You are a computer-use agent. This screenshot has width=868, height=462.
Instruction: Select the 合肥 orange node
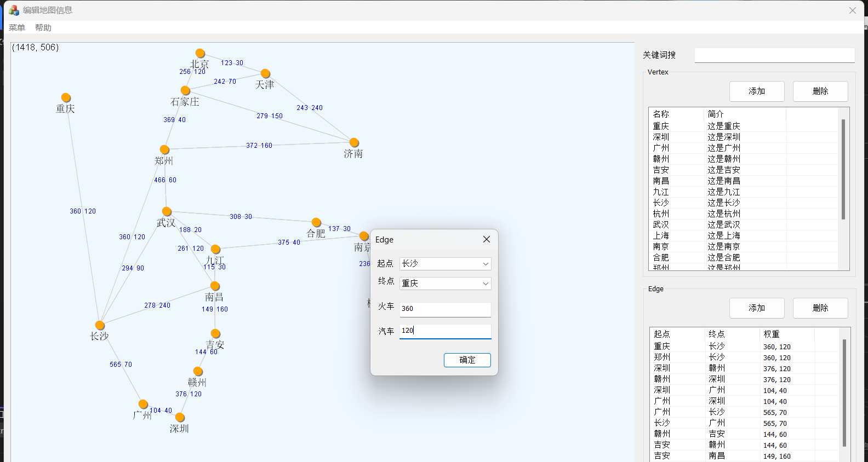316,222
